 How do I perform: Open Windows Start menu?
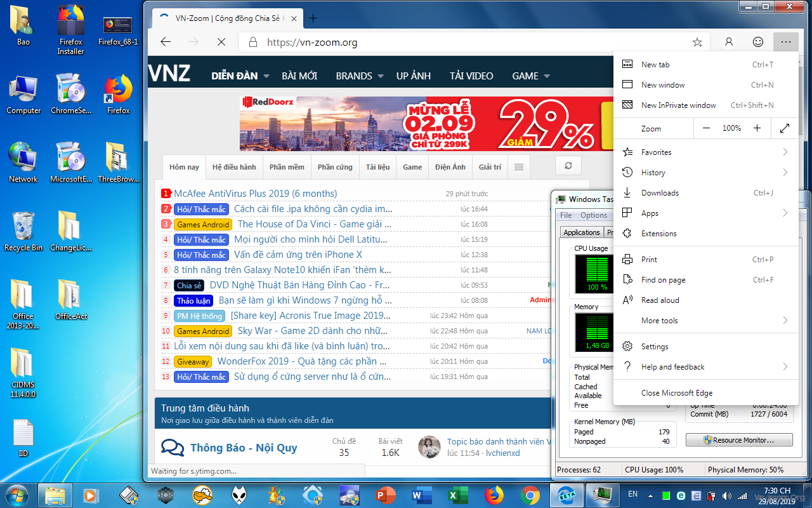[16, 495]
